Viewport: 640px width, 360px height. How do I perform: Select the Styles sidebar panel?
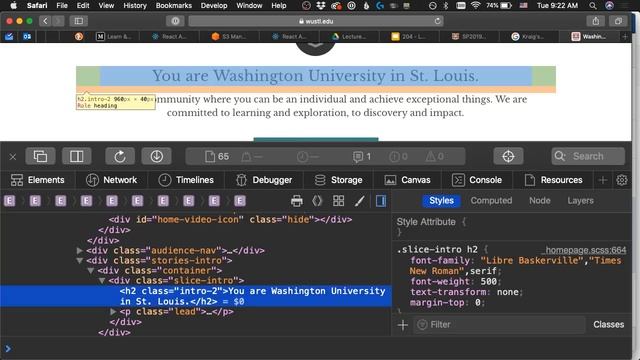(441, 201)
